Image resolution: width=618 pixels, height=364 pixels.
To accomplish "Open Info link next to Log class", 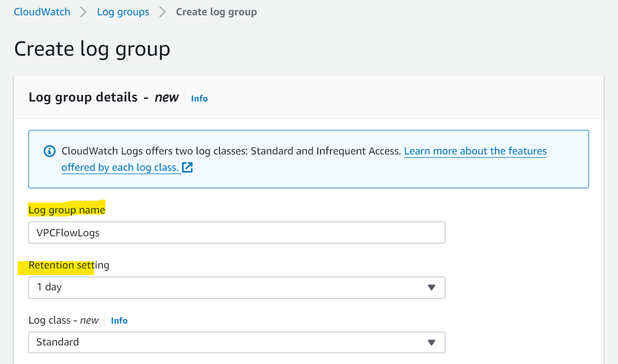I will pos(119,321).
